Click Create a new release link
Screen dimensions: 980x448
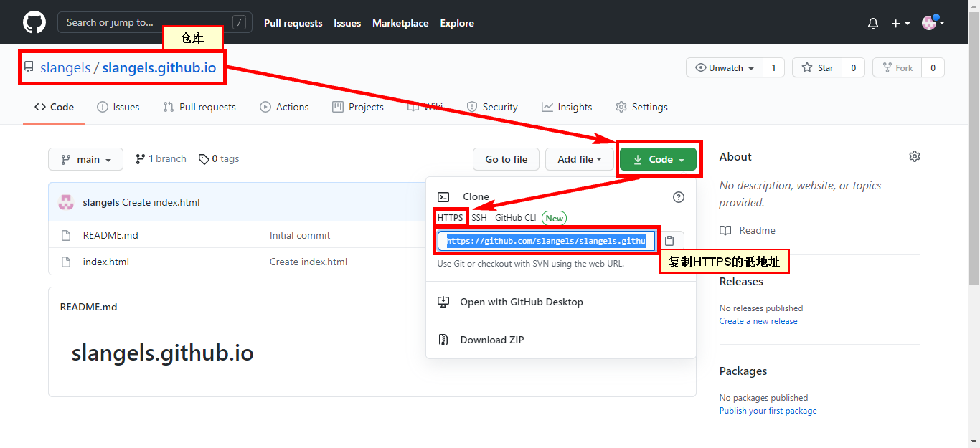click(x=758, y=321)
